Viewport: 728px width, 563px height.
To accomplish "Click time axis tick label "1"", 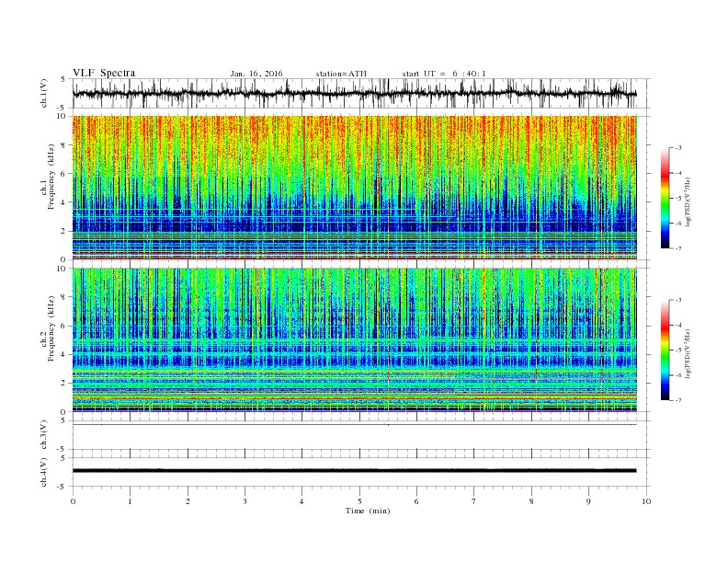I will [x=130, y=501].
